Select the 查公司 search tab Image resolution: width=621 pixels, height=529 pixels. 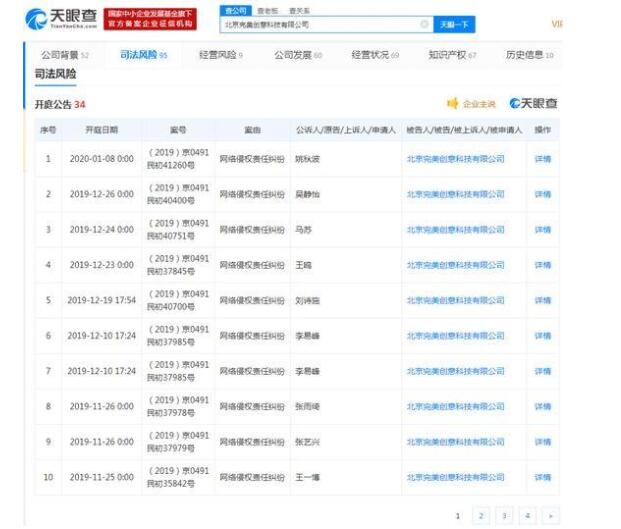coord(236,11)
